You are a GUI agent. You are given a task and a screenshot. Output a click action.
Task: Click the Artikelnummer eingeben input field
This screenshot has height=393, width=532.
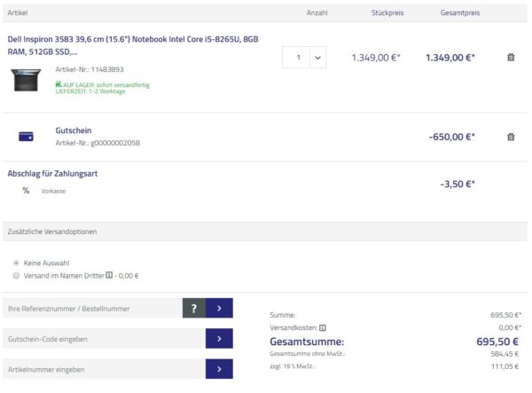click(x=104, y=368)
